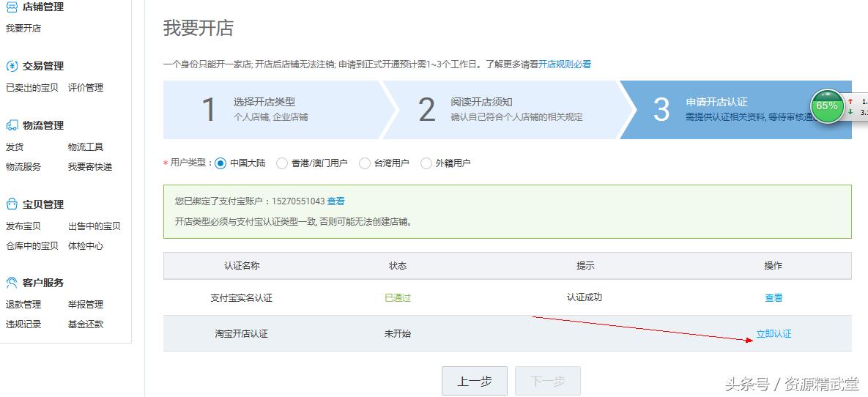Open 我要开店 in sidebar
The width and height of the screenshot is (868, 397).
(23, 29)
